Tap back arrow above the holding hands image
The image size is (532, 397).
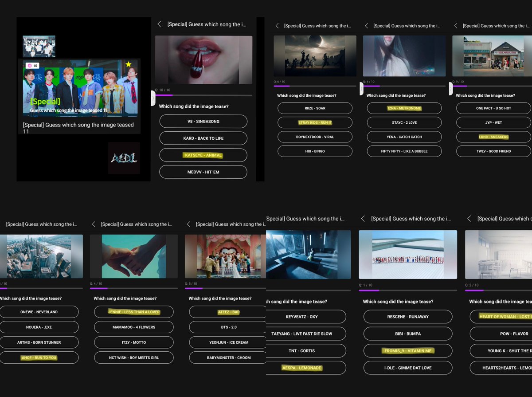(x=93, y=224)
